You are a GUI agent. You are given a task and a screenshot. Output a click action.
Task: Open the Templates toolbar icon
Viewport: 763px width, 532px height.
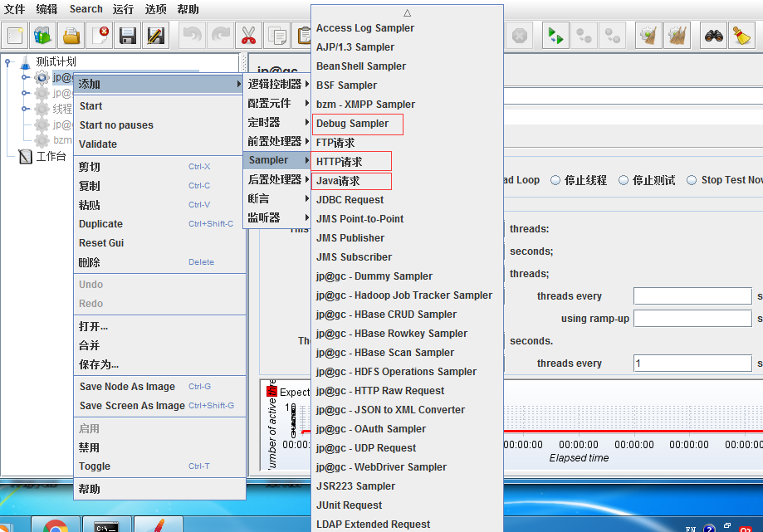[x=42, y=36]
